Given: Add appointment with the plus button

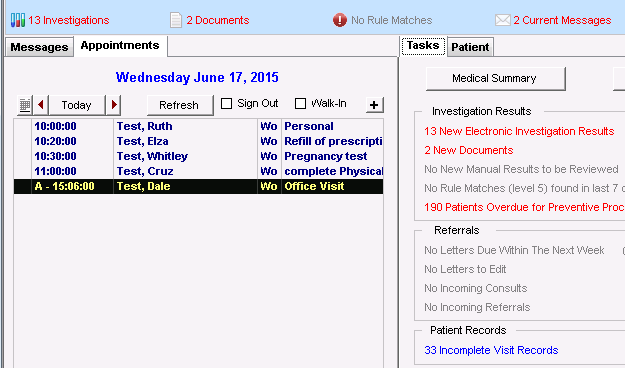Looking at the screenshot, I should (374, 105).
